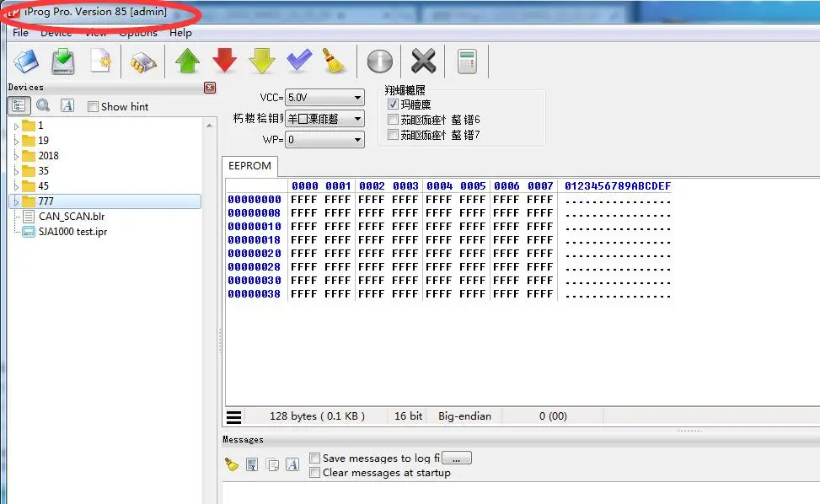Image resolution: width=820 pixels, height=504 pixels.
Task: Click the yellow down arrow icon
Action: click(x=262, y=61)
